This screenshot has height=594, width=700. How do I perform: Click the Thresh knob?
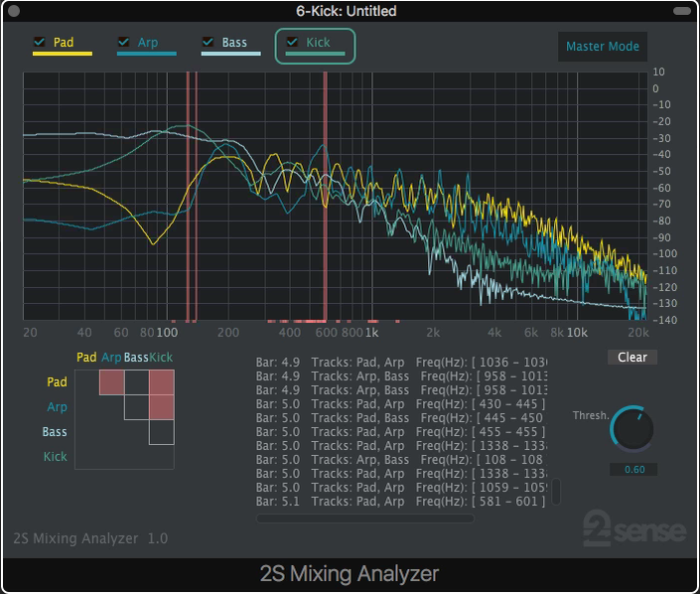(631, 428)
